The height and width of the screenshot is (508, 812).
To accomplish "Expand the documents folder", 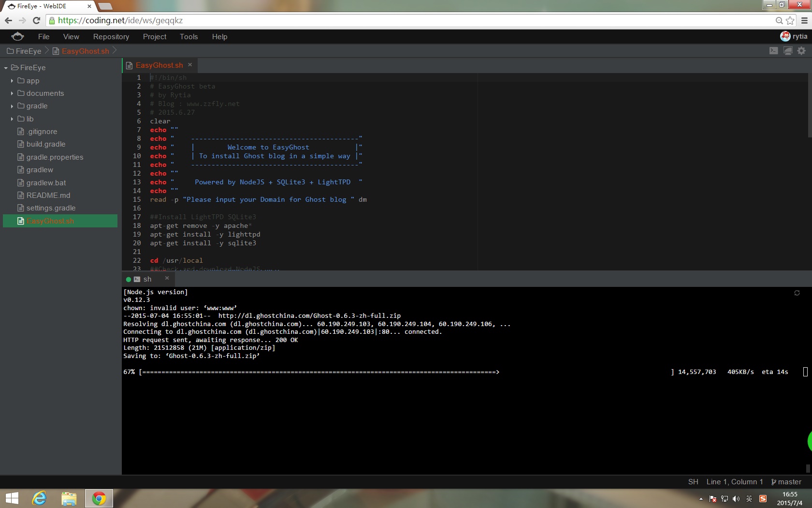I will pyautogui.click(x=12, y=93).
